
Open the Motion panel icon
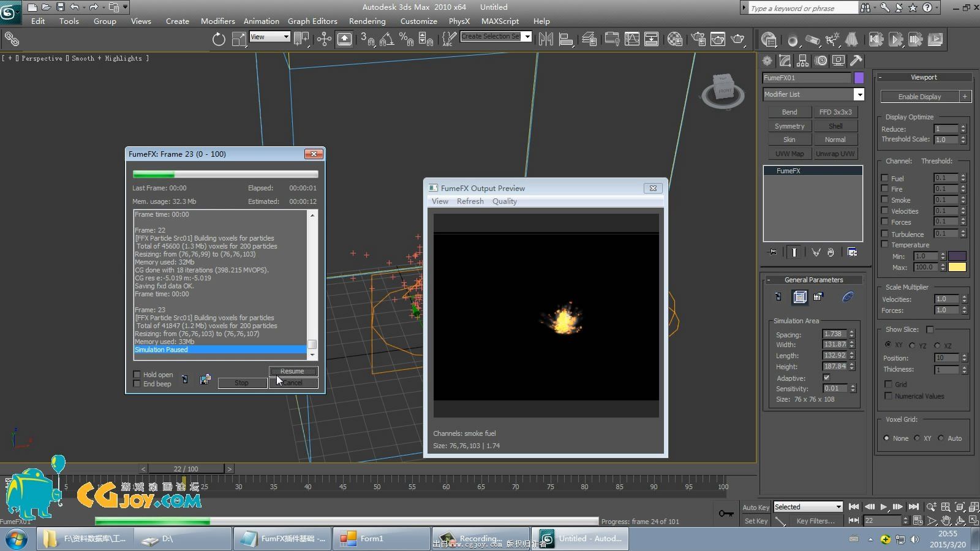tap(821, 61)
